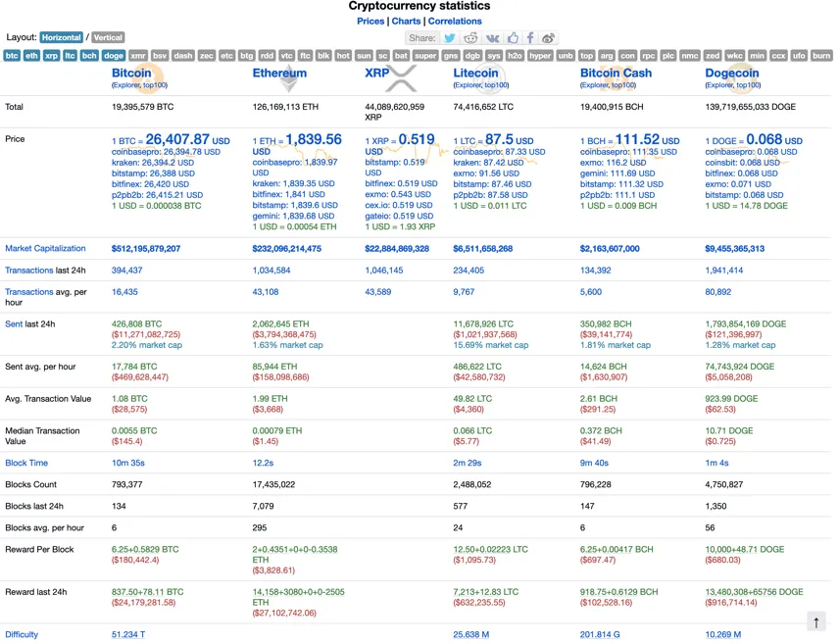Open the Sent link in last 24h row

click(14, 323)
